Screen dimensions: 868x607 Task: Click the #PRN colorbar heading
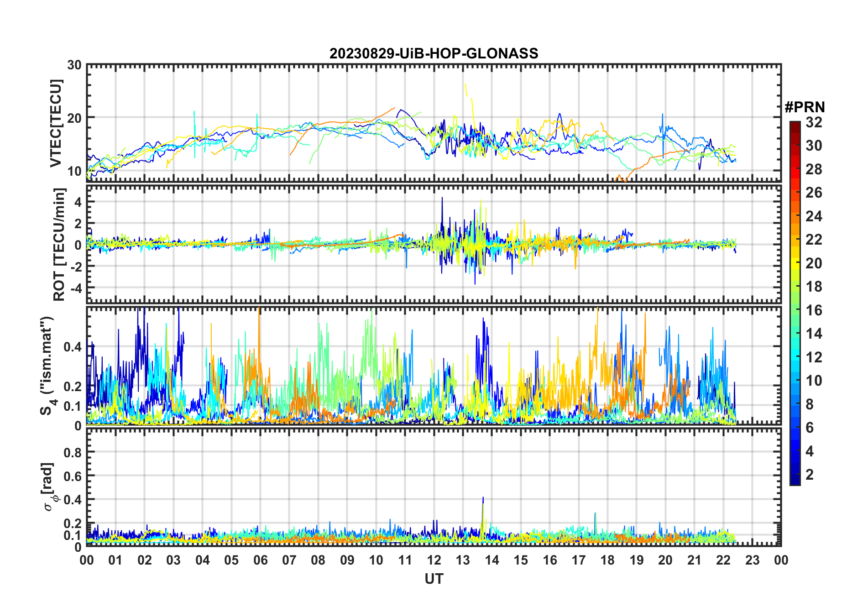pos(805,107)
